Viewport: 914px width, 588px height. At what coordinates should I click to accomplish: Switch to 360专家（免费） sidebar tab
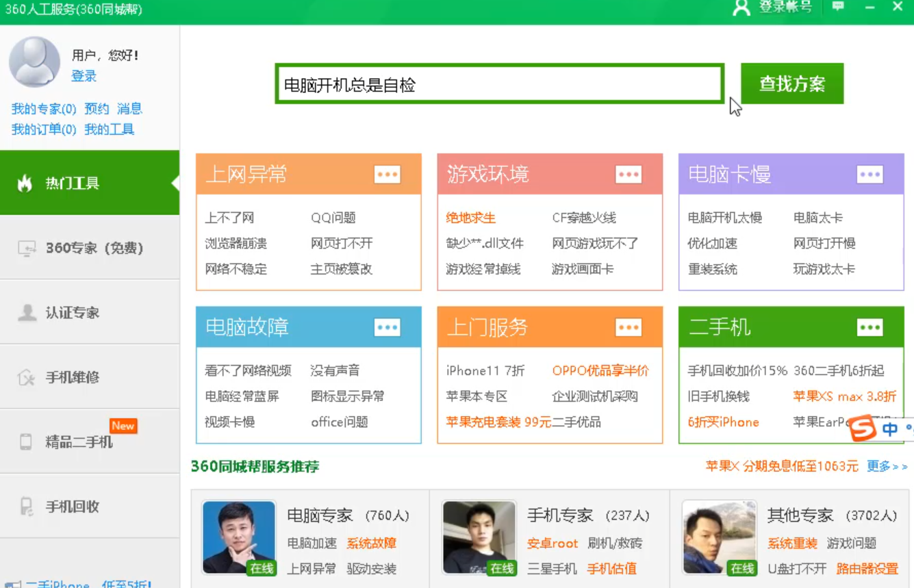click(89, 248)
